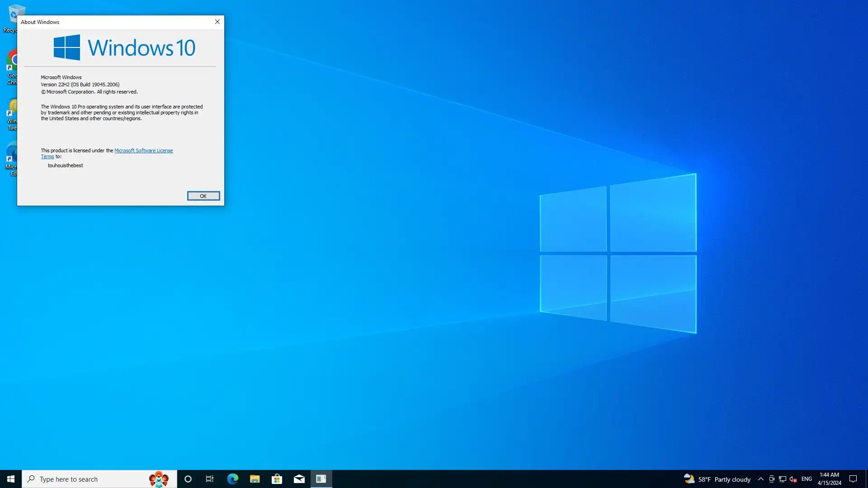Open the Microsoft Software License Terms link

click(x=143, y=150)
